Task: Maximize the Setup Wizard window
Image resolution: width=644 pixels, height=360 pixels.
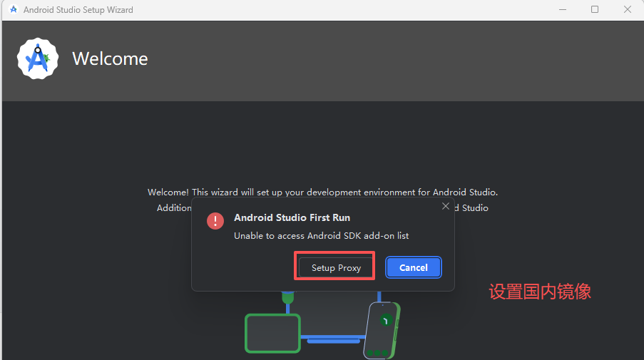Action: point(595,9)
